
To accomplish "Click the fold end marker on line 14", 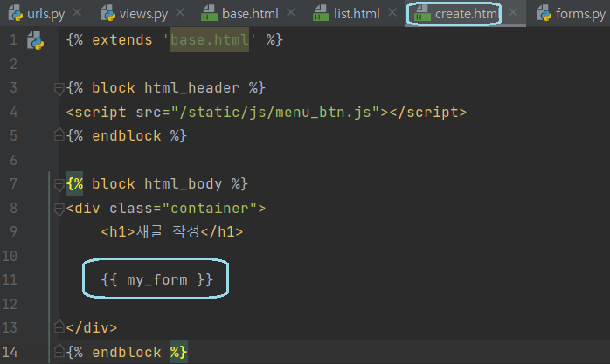I will (x=59, y=351).
